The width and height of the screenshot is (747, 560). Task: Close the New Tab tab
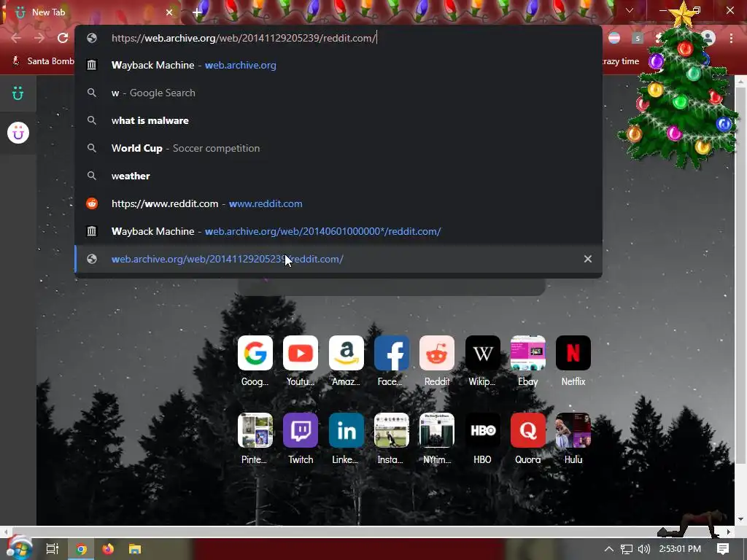(169, 12)
